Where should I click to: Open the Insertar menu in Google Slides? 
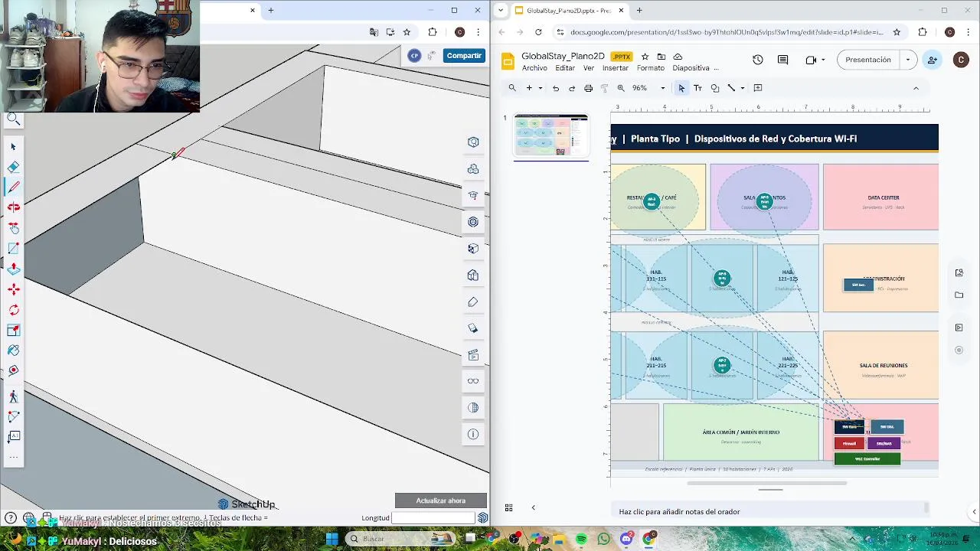tap(616, 68)
